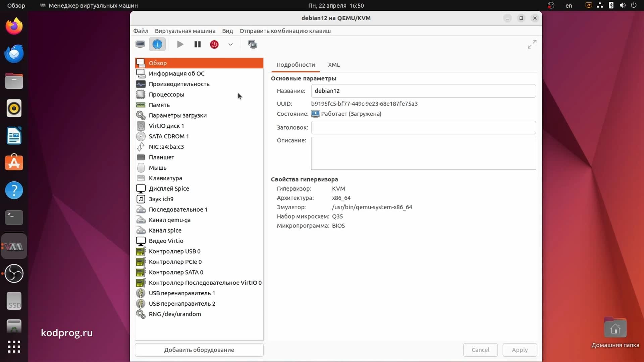The image size is (644, 362).
Task: Select USB перенаправитель 2 entry
Action: click(199, 304)
